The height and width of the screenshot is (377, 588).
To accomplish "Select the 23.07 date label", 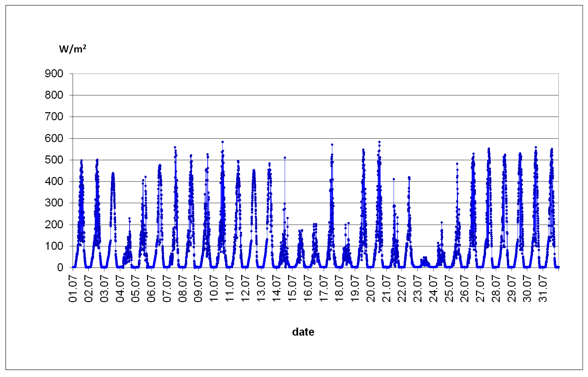I will coord(418,288).
